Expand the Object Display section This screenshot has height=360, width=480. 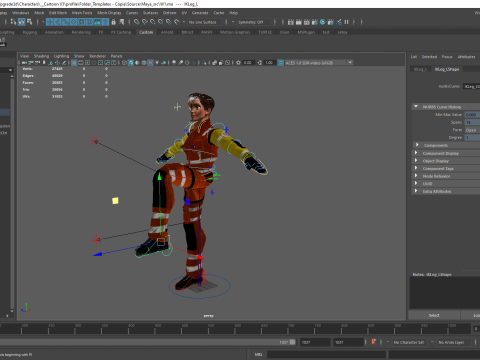point(416,161)
